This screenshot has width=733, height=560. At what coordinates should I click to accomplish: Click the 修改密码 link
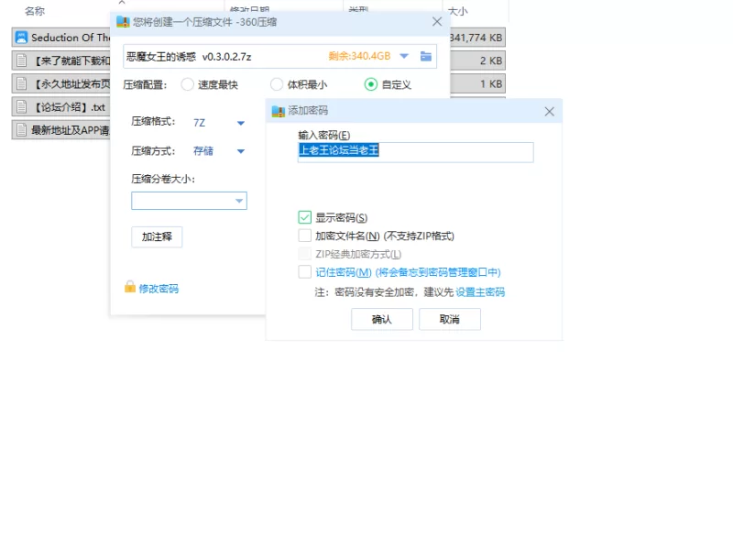pyautogui.click(x=159, y=289)
